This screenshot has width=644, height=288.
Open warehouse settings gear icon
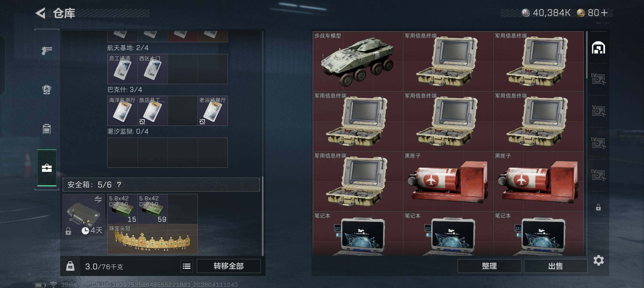point(599,260)
